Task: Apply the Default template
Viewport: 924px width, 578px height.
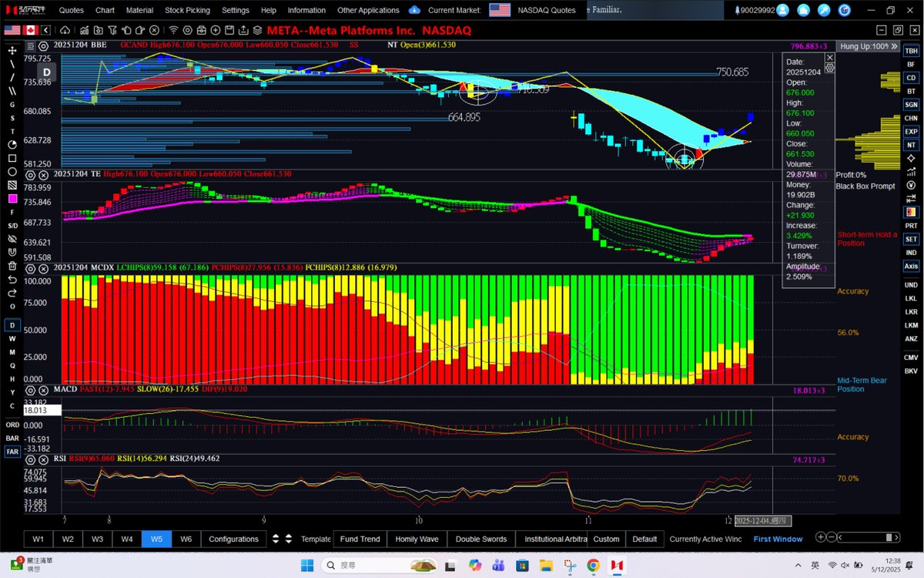Action: click(x=644, y=539)
